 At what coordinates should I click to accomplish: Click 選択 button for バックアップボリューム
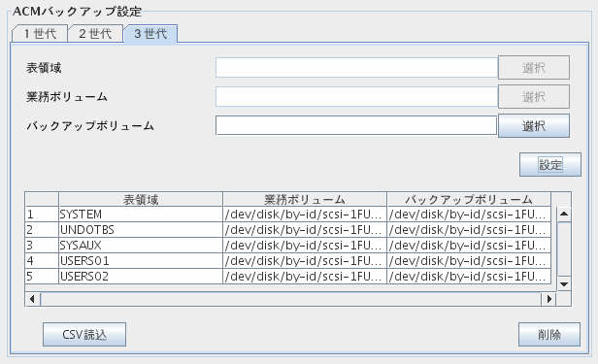tap(534, 126)
